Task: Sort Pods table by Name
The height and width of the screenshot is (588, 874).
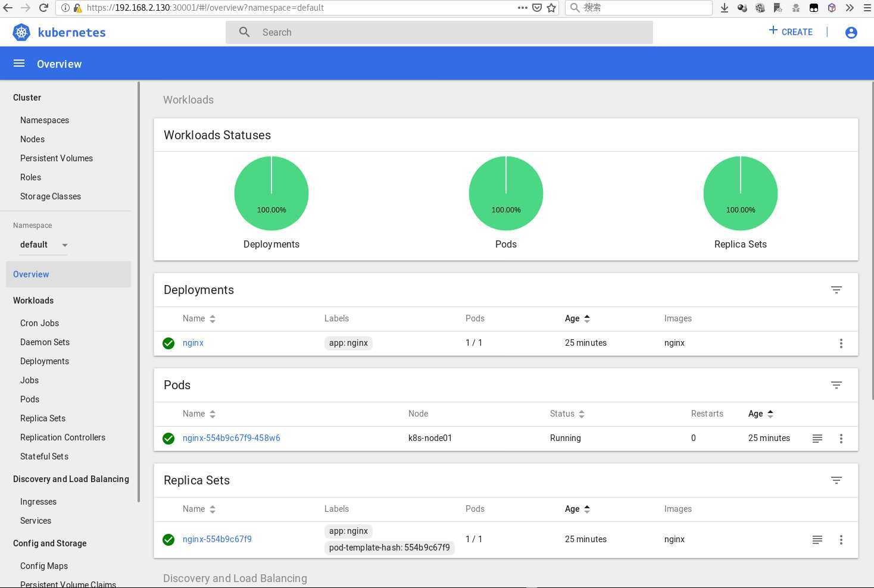Action: point(199,414)
